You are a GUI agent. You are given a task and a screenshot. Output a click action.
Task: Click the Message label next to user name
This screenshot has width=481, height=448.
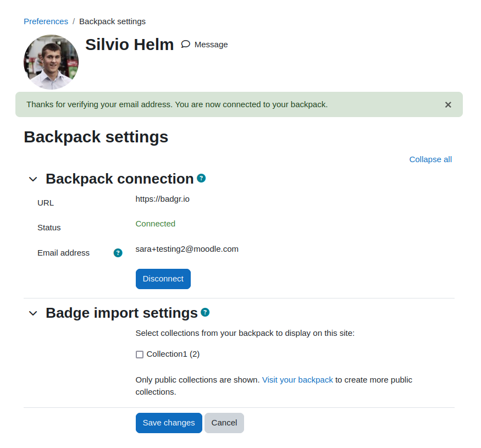point(211,45)
